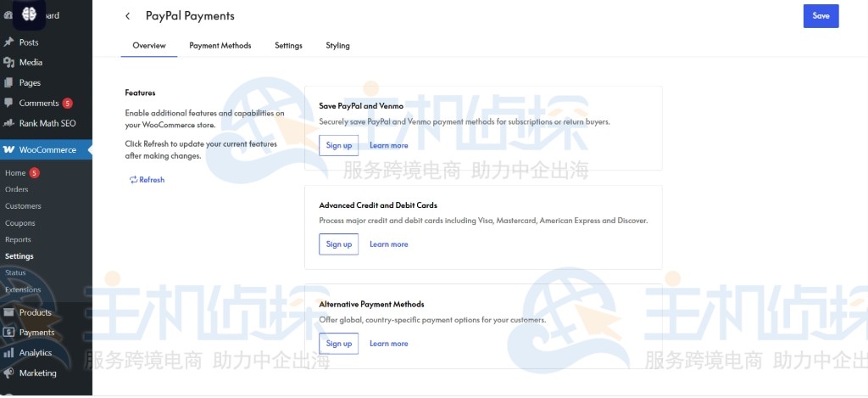The height and width of the screenshot is (398, 868).
Task: Switch to the Styling tab
Action: click(337, 46)
